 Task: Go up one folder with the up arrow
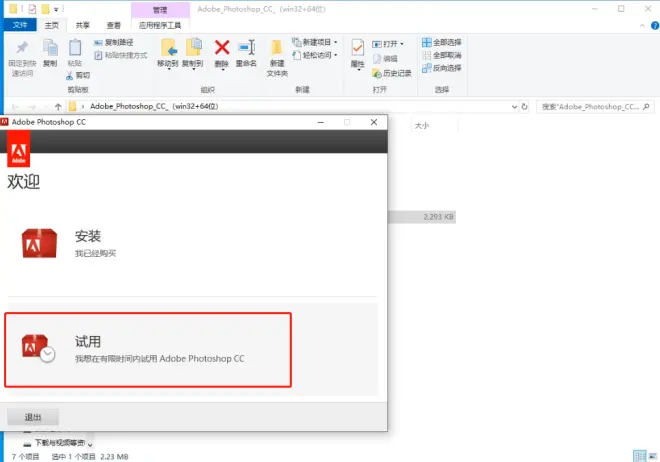[x=58, y=107]
